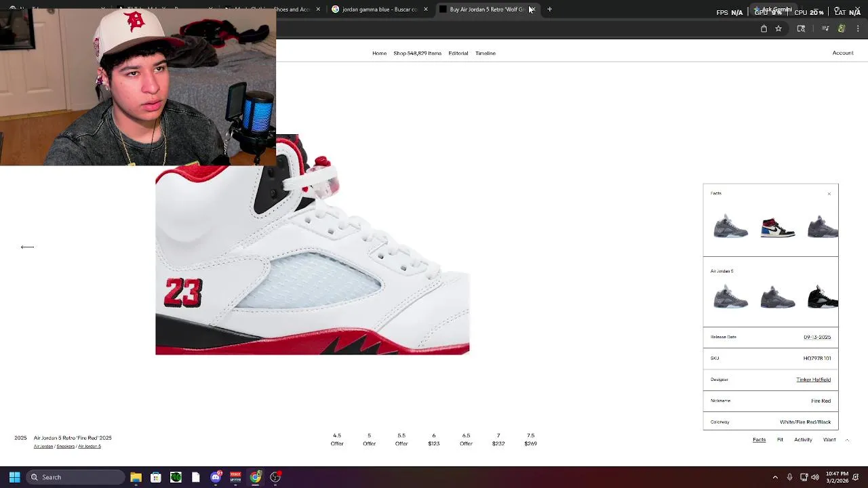Open the green black app icon in taskbar
This screenshot has width=868, height=488.
coord(176,477)
